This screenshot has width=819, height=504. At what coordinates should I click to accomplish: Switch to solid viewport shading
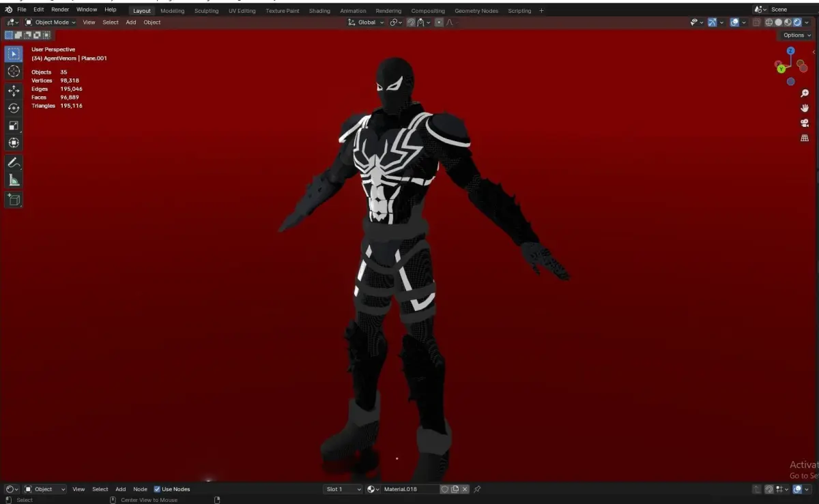tap(779, 23)
